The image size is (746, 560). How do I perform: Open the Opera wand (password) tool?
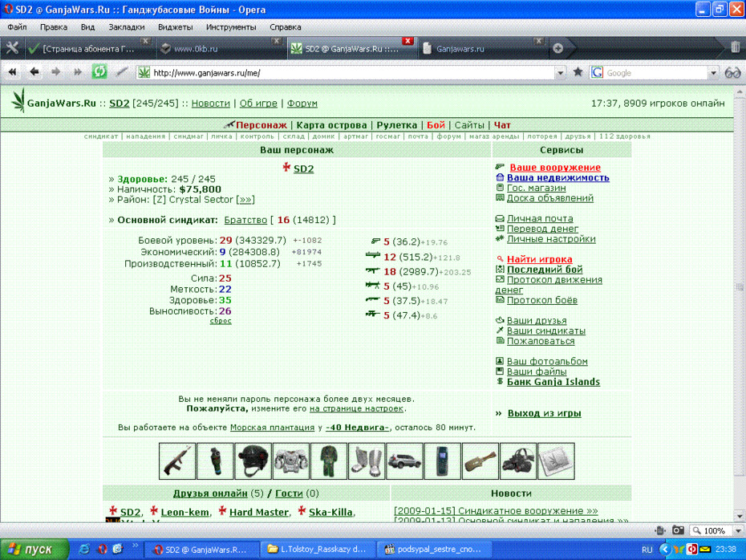coord(122,72)
